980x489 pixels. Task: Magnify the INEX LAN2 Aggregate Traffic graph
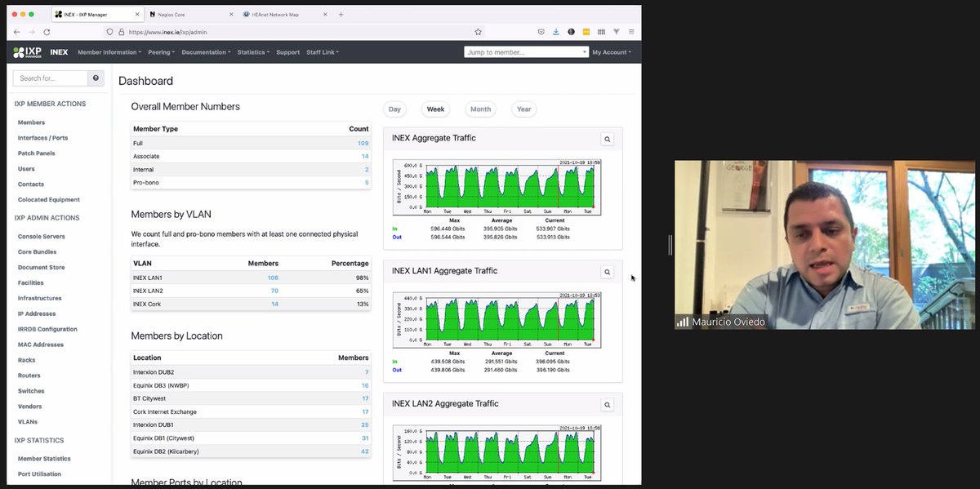coord(608,404)
